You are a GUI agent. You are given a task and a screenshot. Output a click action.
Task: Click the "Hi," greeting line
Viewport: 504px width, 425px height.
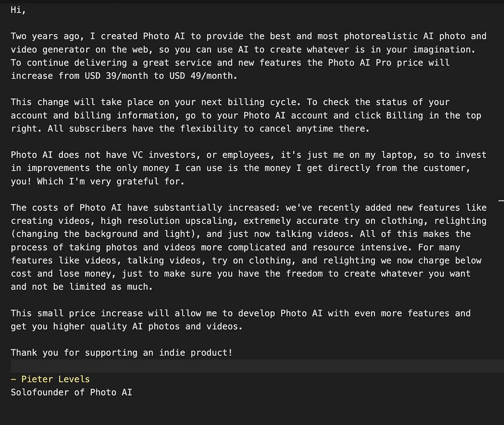click(x=19, y=10)
